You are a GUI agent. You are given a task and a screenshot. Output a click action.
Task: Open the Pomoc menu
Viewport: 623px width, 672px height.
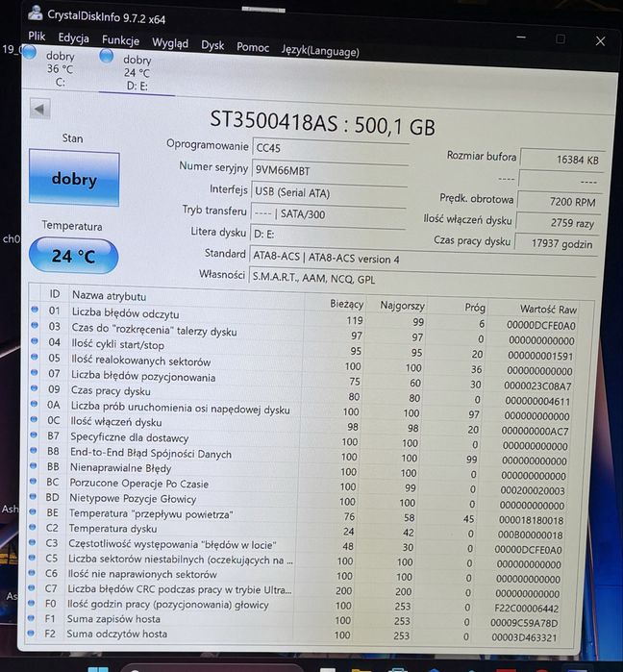253,47
